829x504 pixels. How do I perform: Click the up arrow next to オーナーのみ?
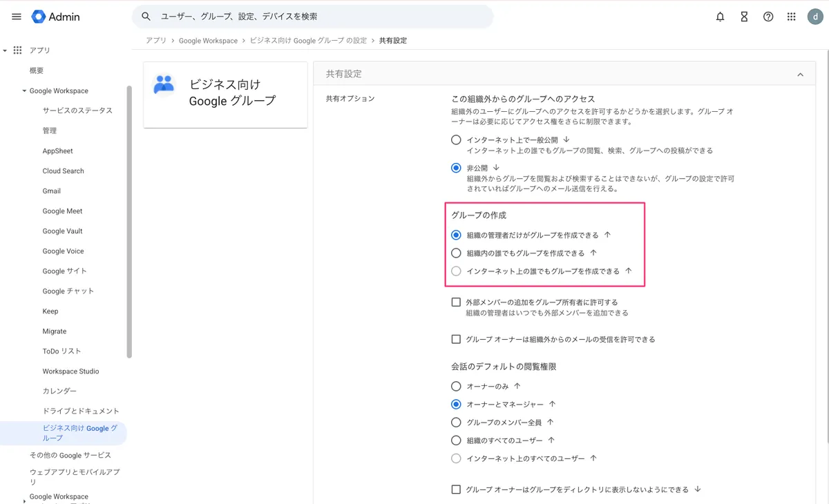[517, 386]
